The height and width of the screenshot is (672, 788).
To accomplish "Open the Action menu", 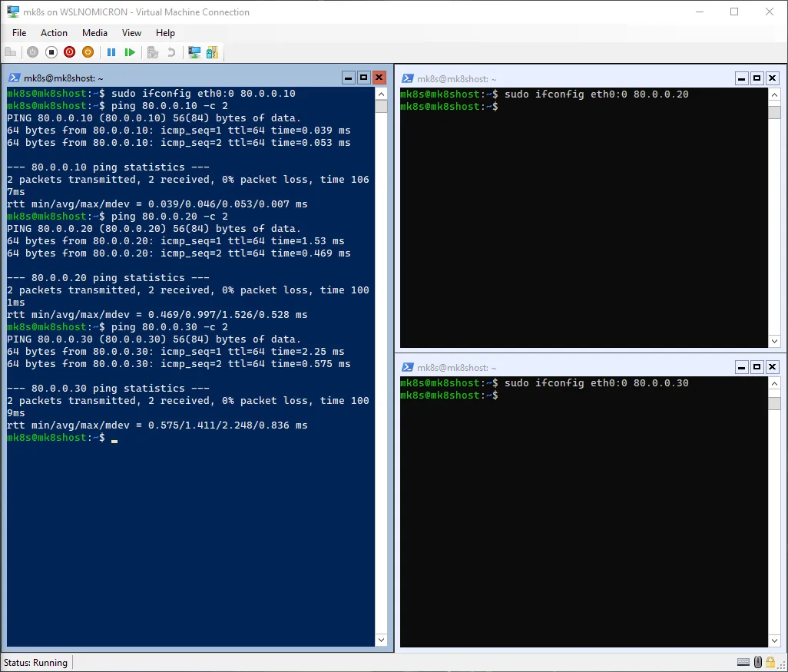I will [54, 33].
